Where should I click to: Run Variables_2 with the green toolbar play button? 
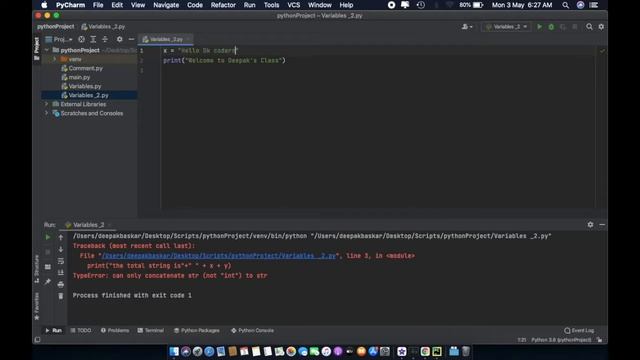pyautogui.click(x=539, y=27)
